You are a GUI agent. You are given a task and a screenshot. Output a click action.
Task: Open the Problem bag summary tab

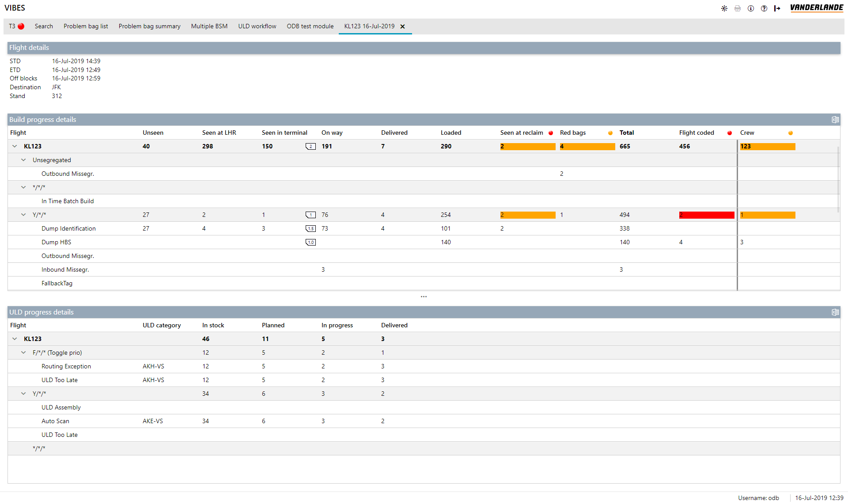click(149, 27)
